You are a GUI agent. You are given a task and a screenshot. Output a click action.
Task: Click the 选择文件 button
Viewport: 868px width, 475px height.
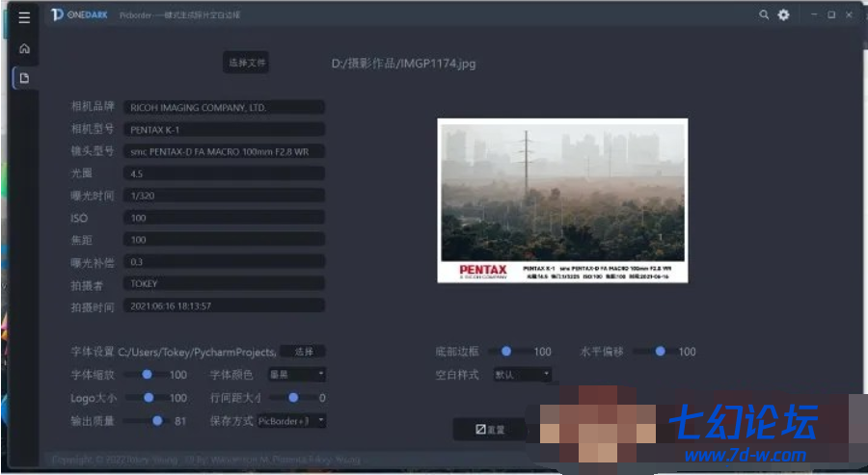[247, 63]
